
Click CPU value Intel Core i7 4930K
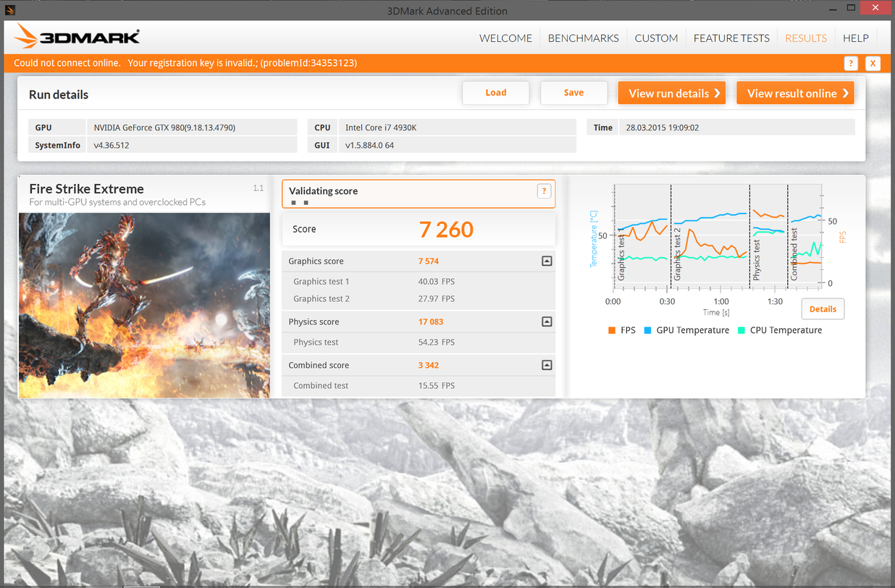tap(381, 127)
